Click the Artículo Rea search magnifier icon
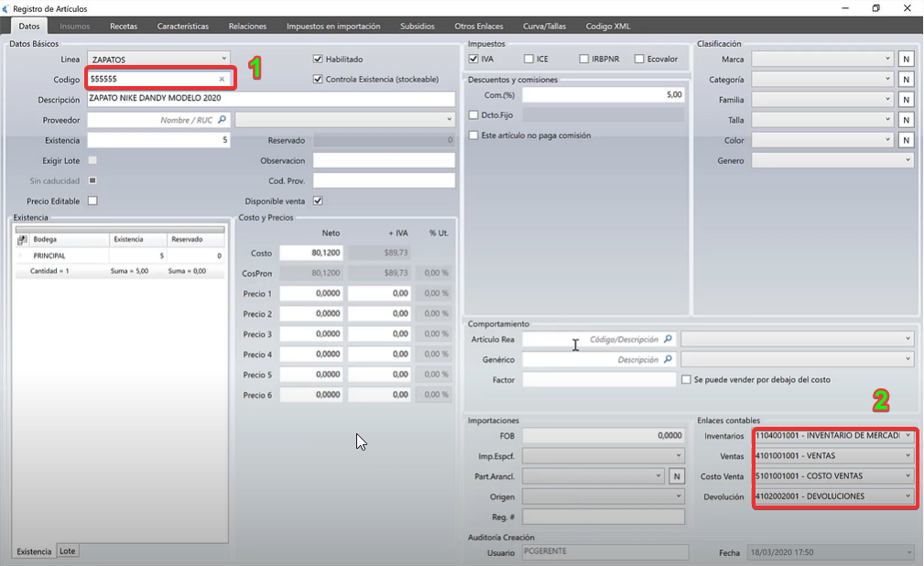Viewport: 924px width, 566px height. click(668, 339)
